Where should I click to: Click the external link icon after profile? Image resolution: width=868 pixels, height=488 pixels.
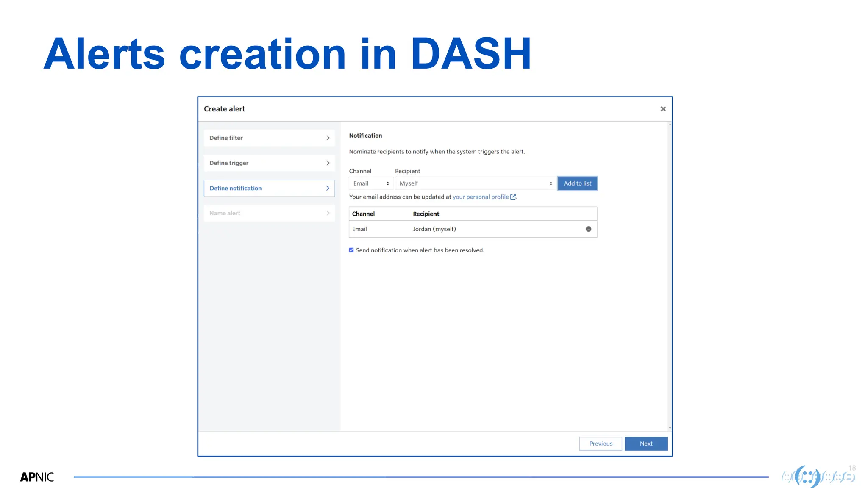[513, 197]
